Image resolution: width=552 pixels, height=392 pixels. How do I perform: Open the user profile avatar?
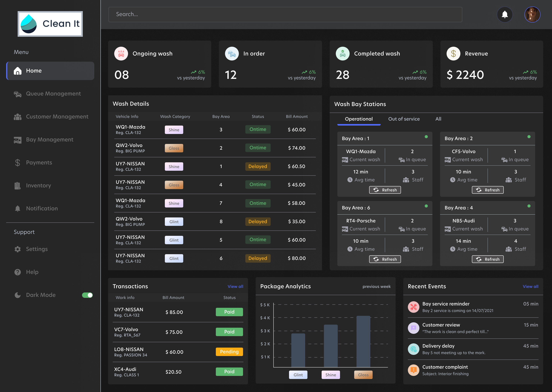coord(532,15)
